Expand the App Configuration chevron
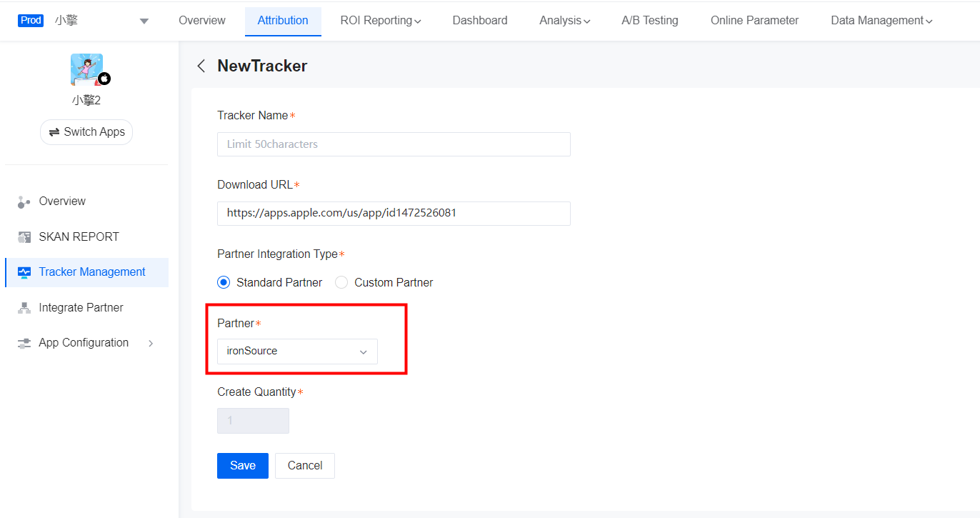 coord(150,342)
